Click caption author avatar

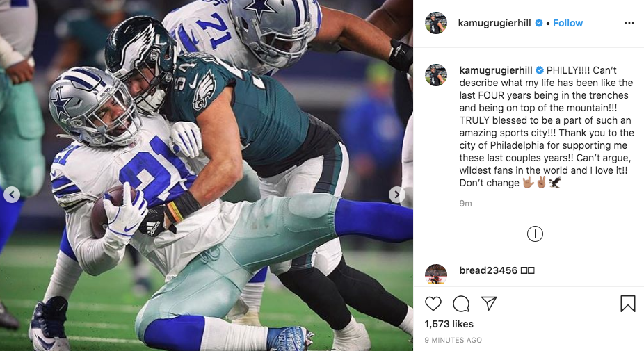(x=436, y=74)
